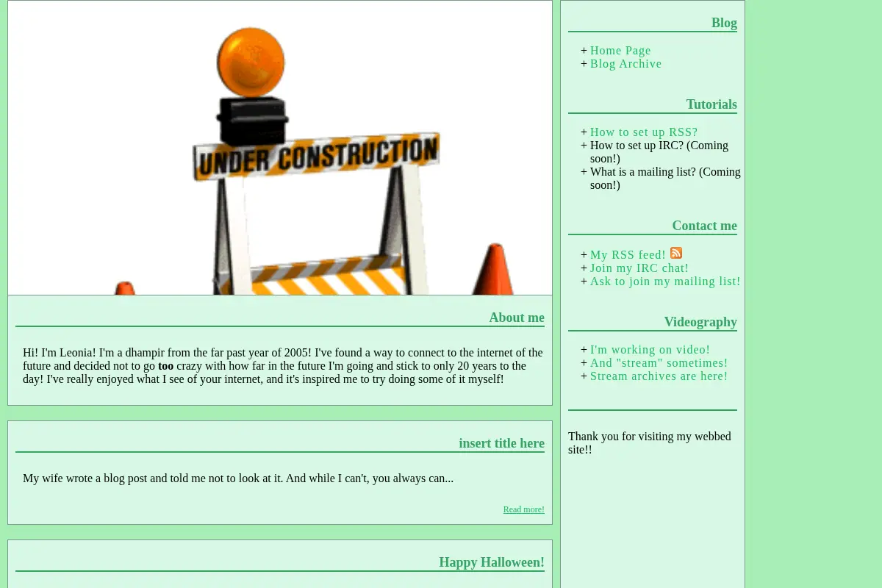882x588 pixels.
Task: Click Read more! under insert title here
Action: (523, 509)
